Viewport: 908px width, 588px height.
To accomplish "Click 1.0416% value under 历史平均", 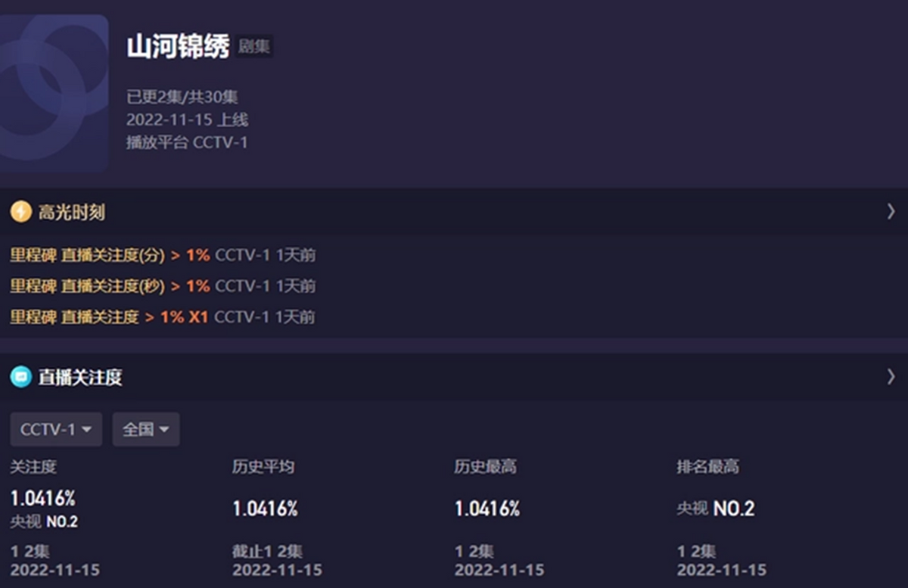I will [x=265, y=509].
